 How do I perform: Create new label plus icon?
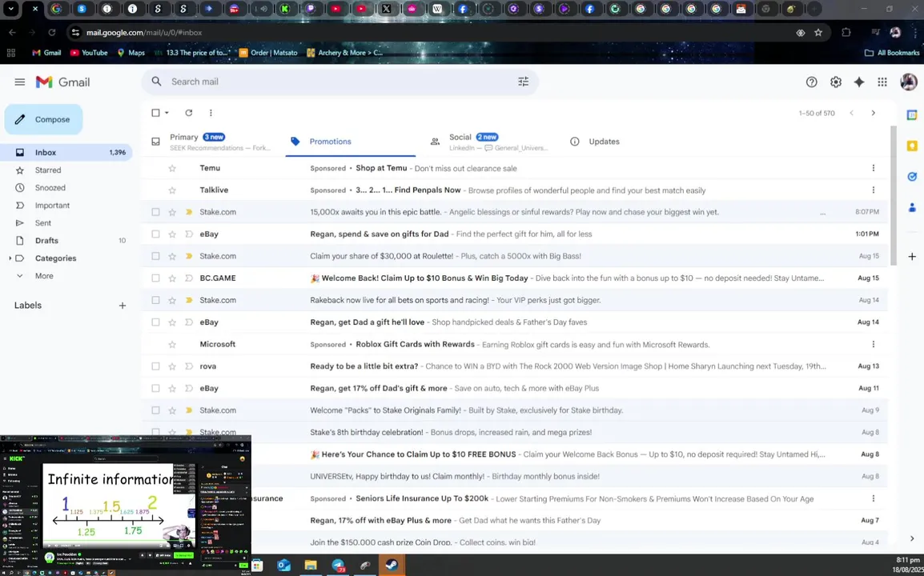click(123, 305)
